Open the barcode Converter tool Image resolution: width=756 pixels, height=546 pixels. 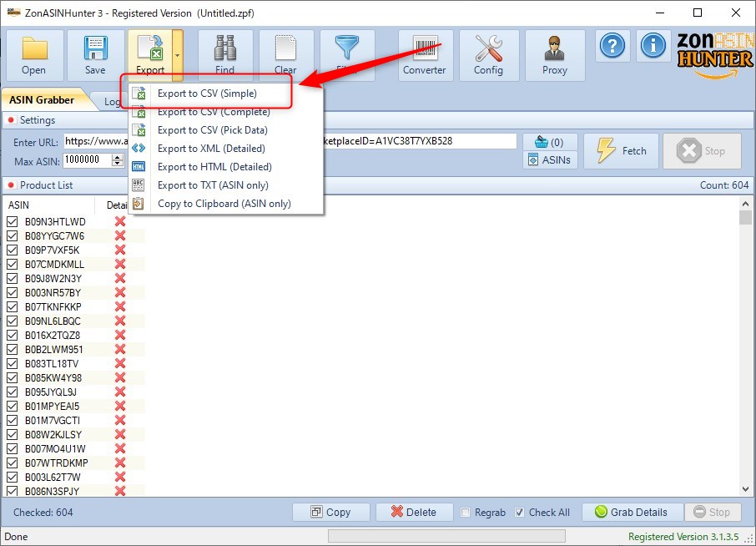point(425,55)
